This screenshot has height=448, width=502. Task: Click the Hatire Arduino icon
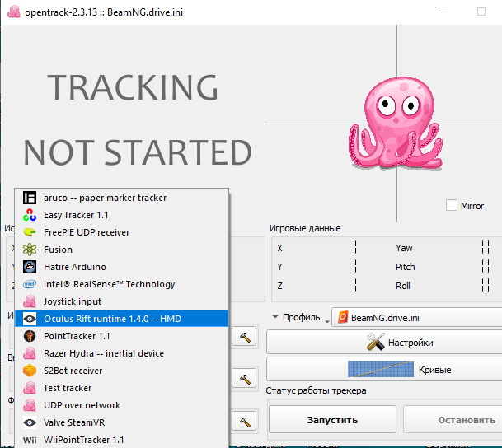click(x=30, y=267)
